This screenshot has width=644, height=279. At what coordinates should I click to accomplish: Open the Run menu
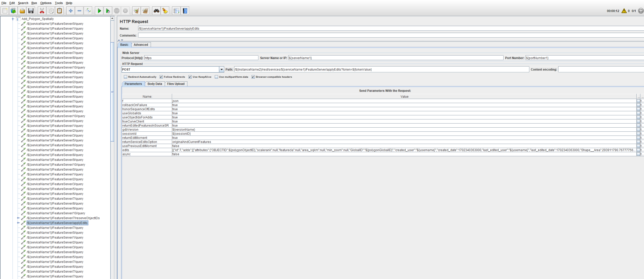coord(34,3)
